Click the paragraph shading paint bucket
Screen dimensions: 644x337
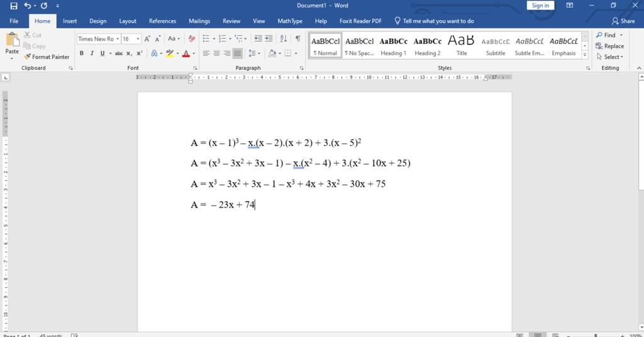[x=272, y=53]
